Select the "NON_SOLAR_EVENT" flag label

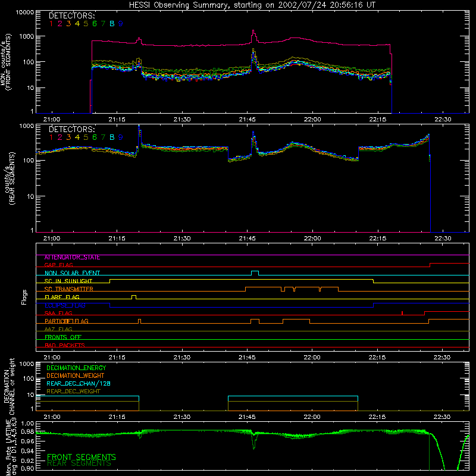click(x=72, y=273)
